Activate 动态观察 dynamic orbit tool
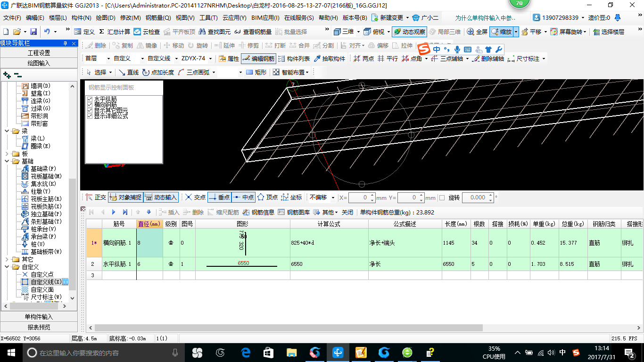Screen dimensions: 644x362 coord(409,32)
